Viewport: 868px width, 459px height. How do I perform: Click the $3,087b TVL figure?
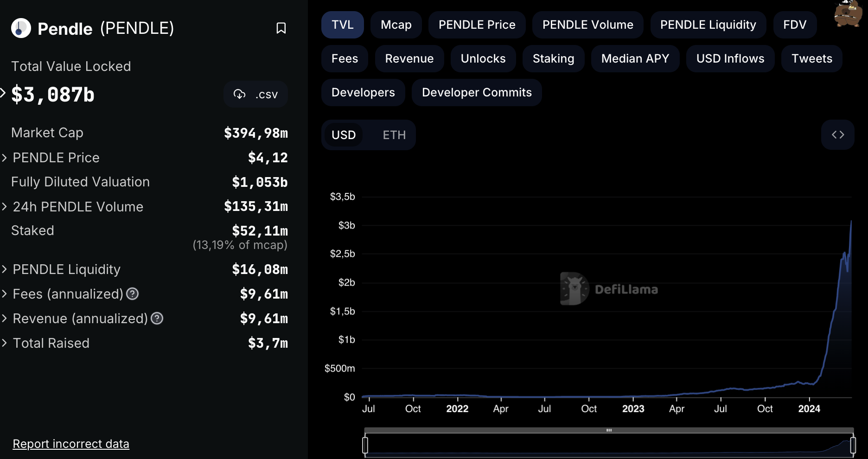point(53,95)
